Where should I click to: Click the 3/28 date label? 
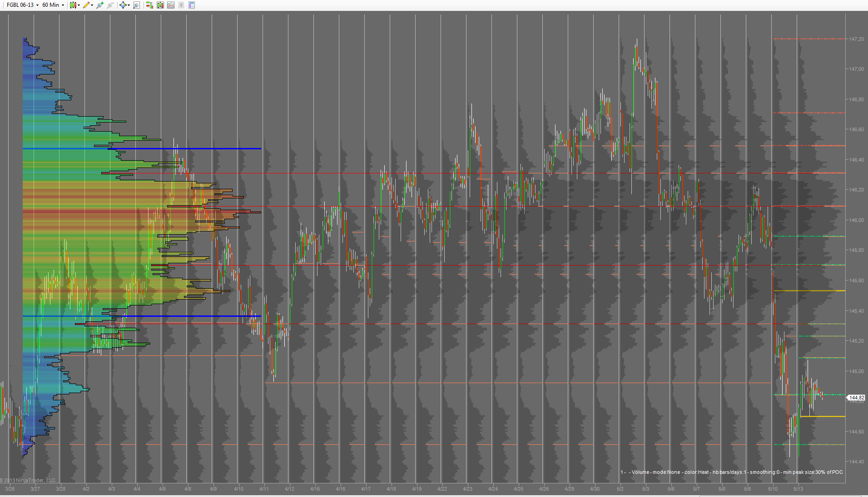[60, 489]
